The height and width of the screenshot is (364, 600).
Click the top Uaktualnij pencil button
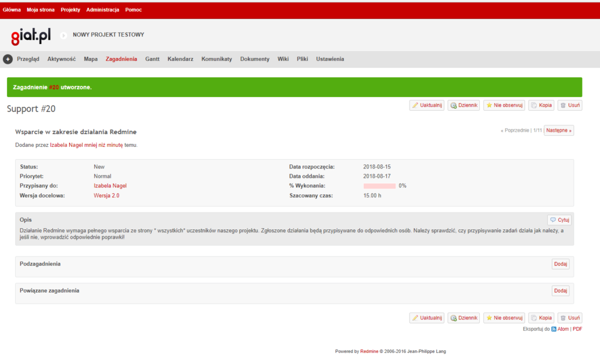pos(427,105)
